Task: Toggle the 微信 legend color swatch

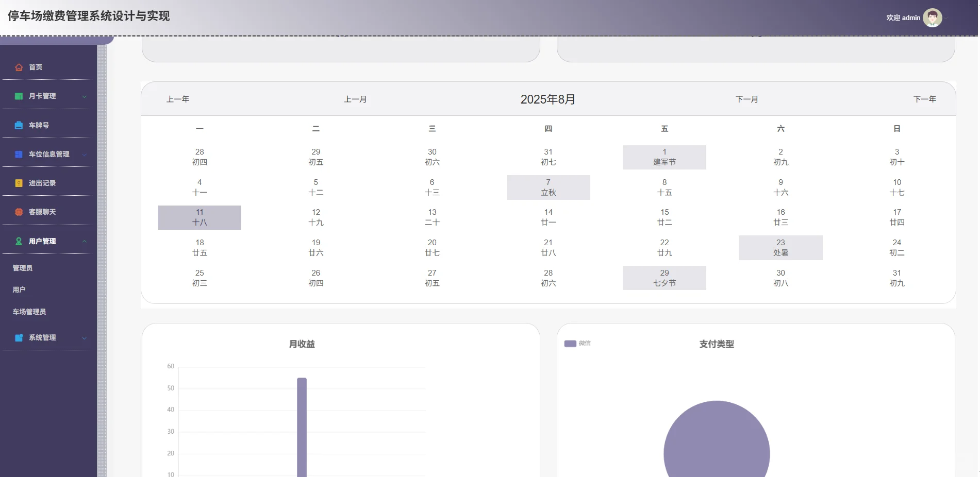Action: [570, 344]
